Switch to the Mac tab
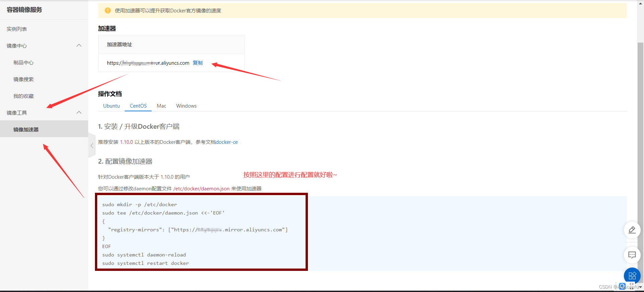644x292 pixels. [161, 106]
